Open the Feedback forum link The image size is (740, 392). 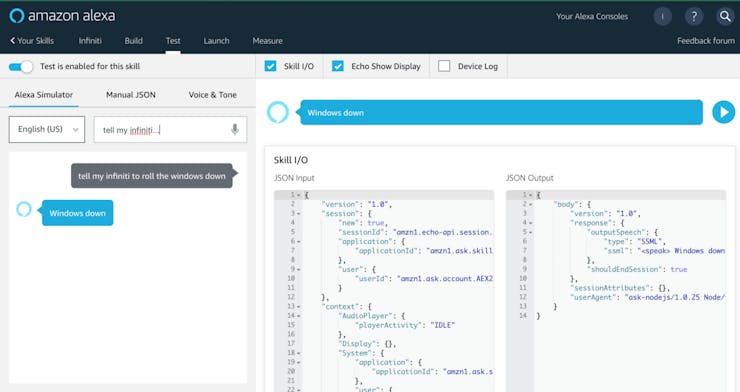click(x=706, y=41)
